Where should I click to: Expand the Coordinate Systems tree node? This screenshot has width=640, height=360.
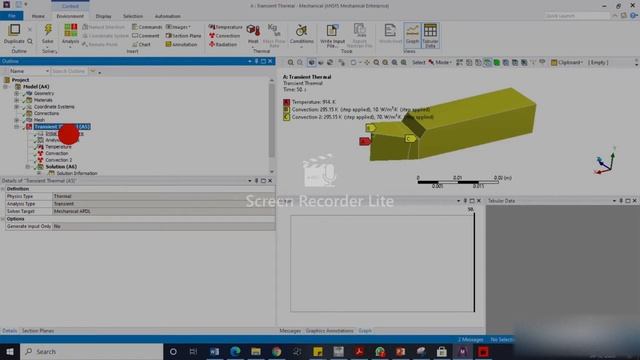17,107
